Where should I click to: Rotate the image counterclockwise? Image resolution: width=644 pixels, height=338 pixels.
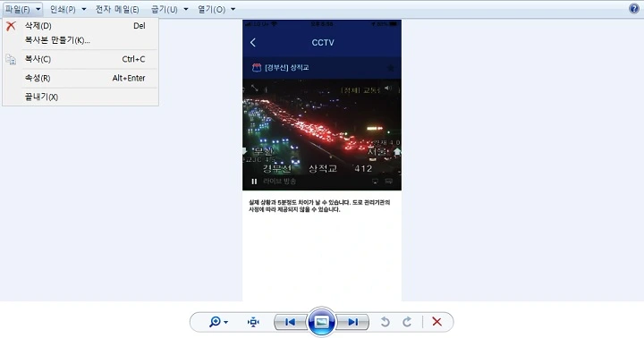pyautogui.click(x=385, y=322)
